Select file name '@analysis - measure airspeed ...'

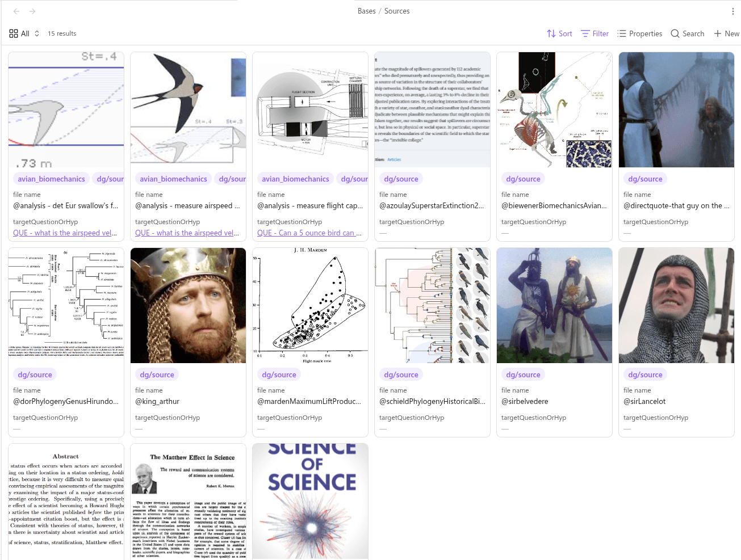[187, 206]
